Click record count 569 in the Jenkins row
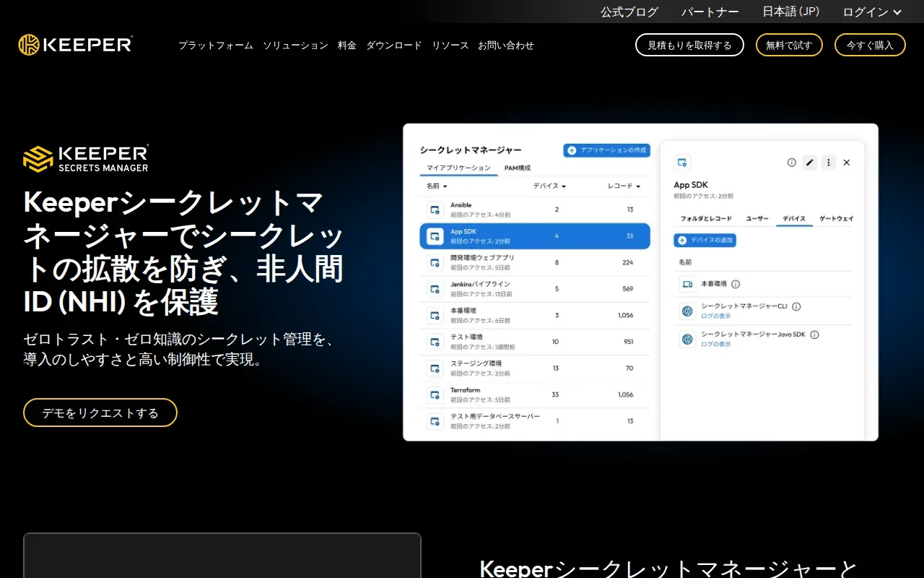The image size is (924, 578). pos(628,289)
